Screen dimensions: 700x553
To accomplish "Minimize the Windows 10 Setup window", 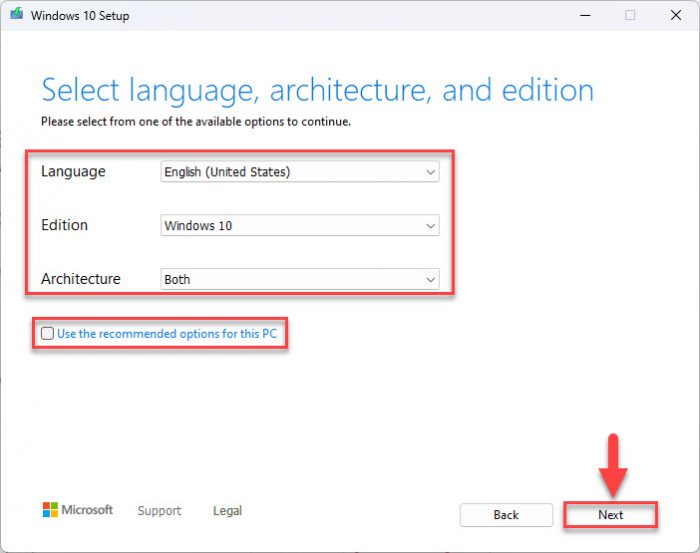I will (585, 15).
